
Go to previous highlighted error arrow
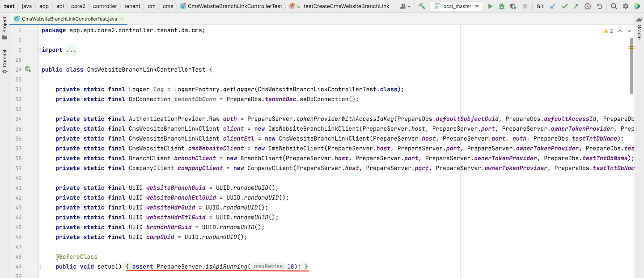point(620,31)
